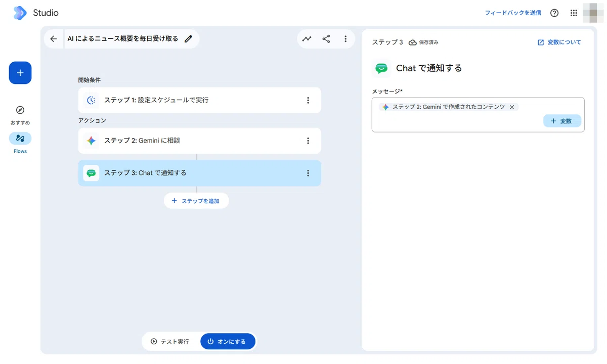Edit flow title with pencil icon
This screenshot has width=607, height=364.
pos(189,39)
